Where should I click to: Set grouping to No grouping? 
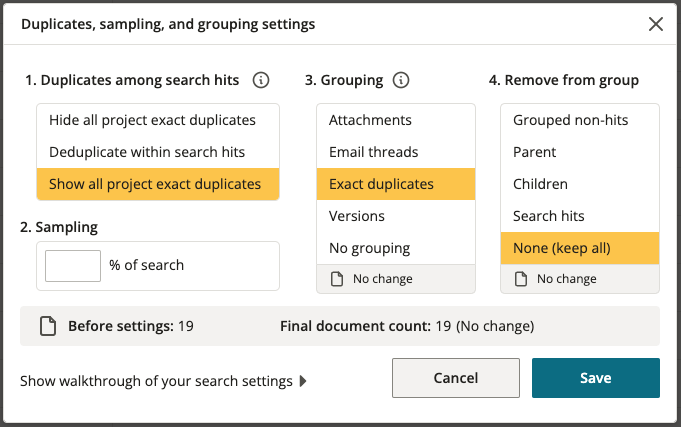[396, 248]
